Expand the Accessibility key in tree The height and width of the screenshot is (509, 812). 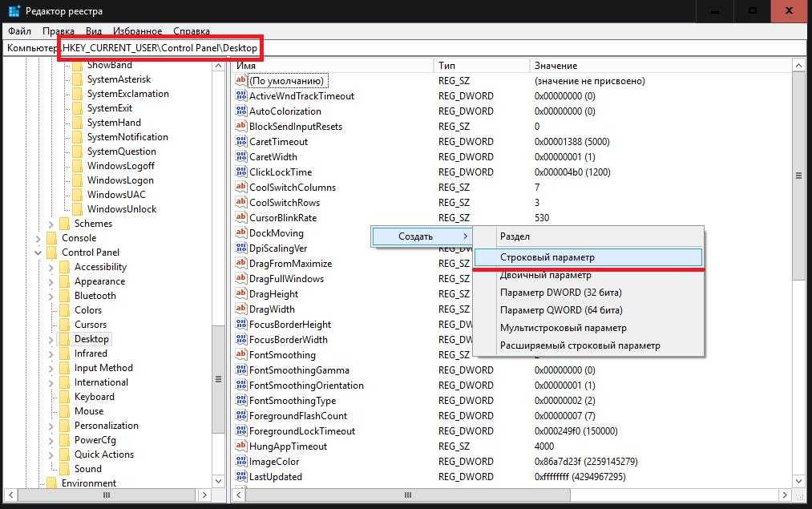point(51,267)
